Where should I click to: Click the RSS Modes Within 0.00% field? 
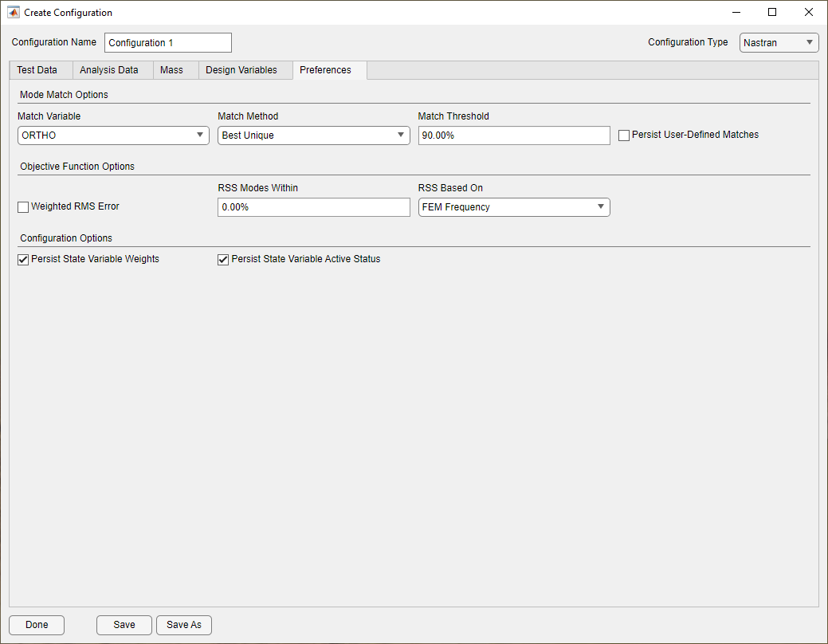click(314, 207)
